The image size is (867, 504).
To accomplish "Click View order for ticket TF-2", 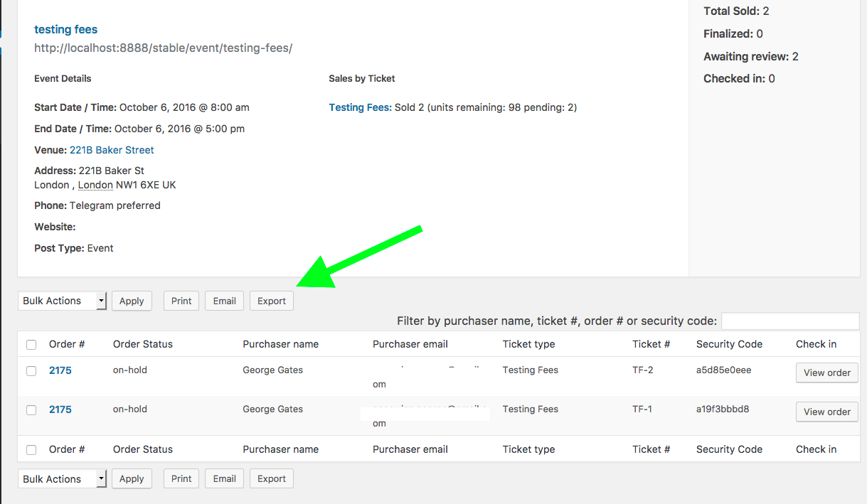I will 826,373.
